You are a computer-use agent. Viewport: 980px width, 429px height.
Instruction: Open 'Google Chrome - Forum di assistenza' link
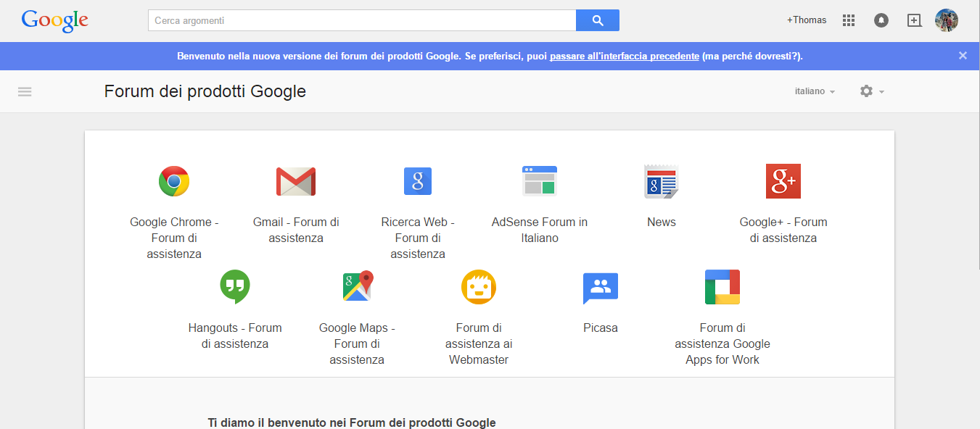[174, 238]
